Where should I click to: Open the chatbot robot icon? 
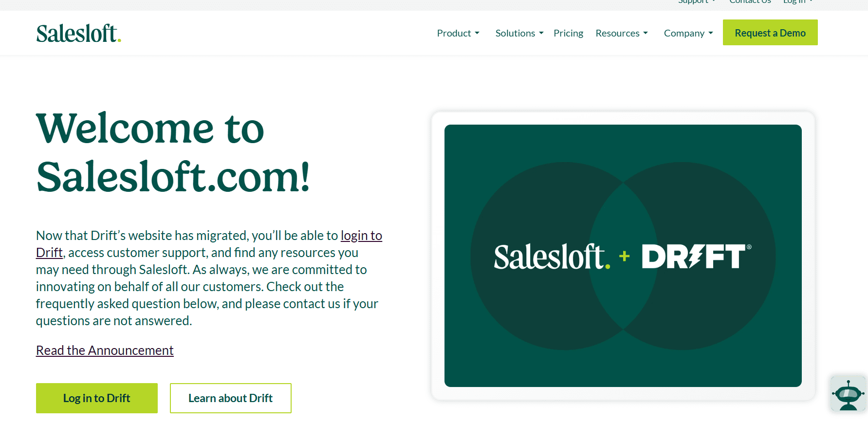tap(849, 393)
